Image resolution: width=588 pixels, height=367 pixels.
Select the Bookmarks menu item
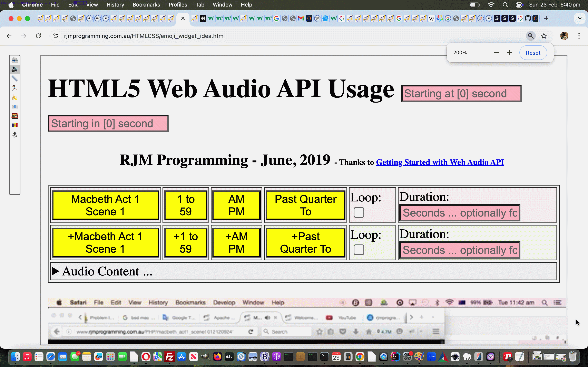(x=146, y=5)
